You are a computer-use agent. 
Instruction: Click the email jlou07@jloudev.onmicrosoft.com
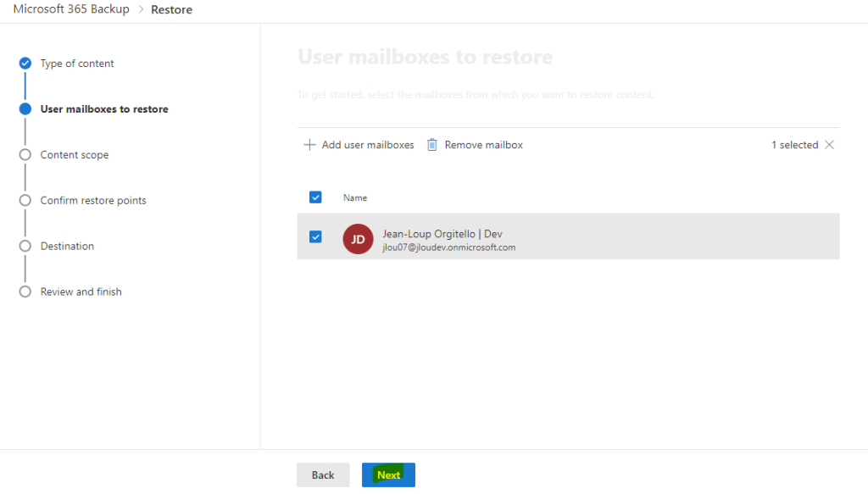(x=449, y=247)
